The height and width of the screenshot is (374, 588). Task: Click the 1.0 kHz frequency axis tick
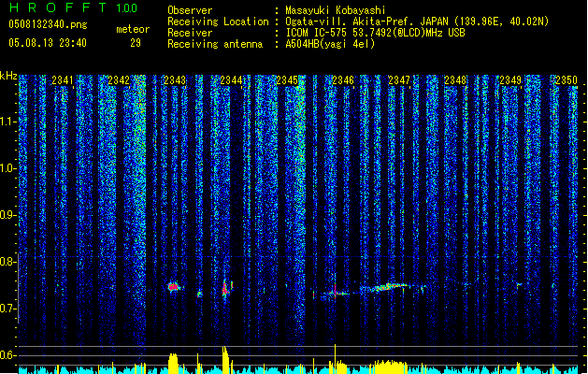(x=8, y=168)
